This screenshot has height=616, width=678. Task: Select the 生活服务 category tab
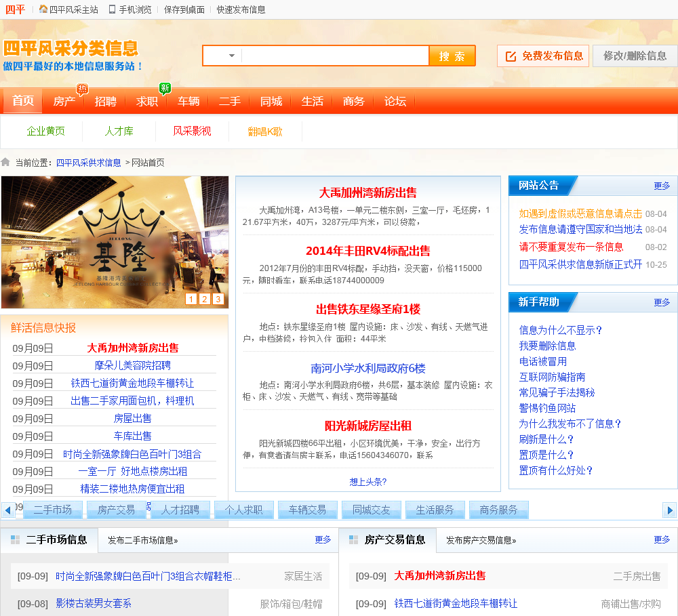point(435,510)
